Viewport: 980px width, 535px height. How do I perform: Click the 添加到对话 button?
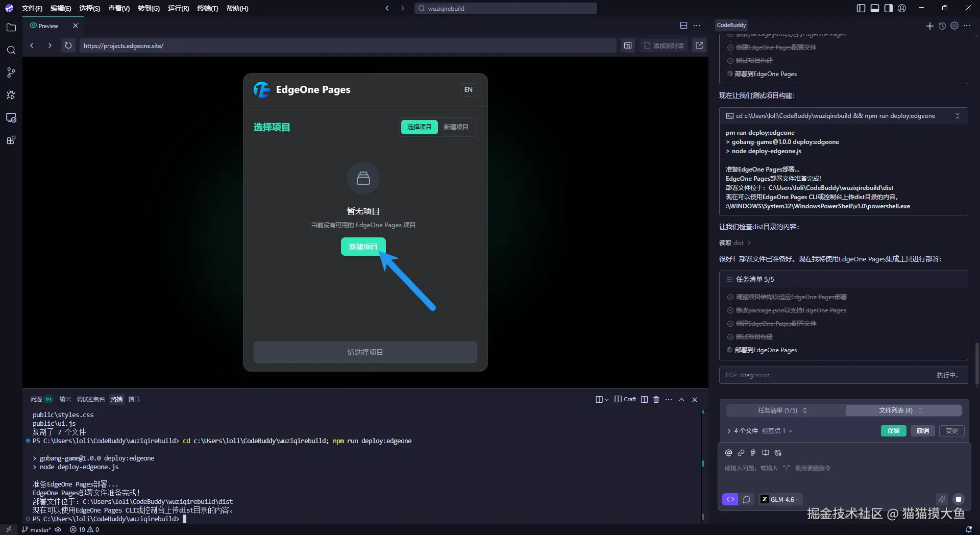[664, 45]
